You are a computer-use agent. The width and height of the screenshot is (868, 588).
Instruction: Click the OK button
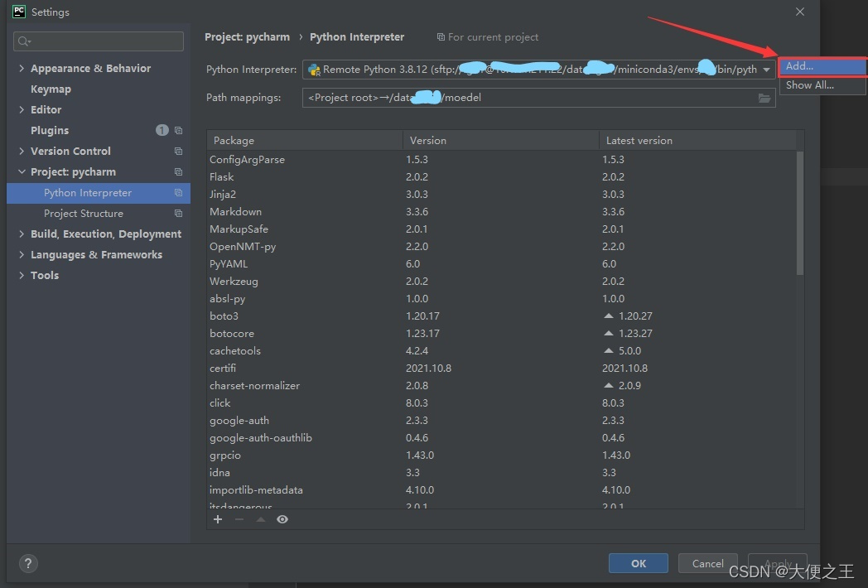coord(639,564)
